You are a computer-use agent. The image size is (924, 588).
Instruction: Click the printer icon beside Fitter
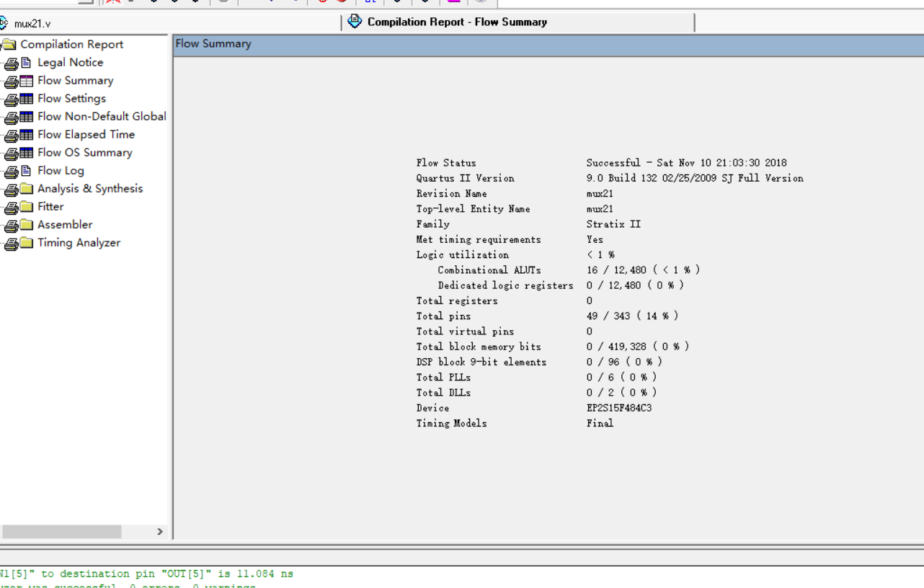(x=11, y=208)
